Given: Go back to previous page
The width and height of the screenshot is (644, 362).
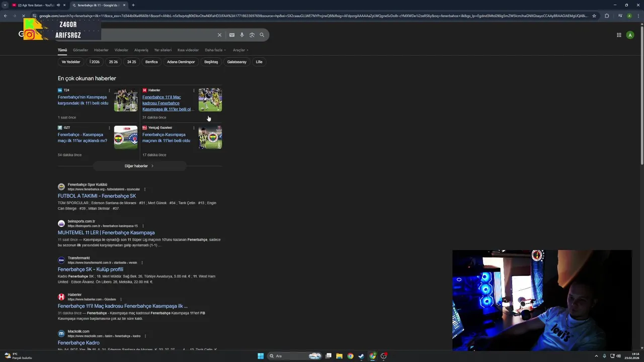Looking at the screenshot, I should [6, 16].
